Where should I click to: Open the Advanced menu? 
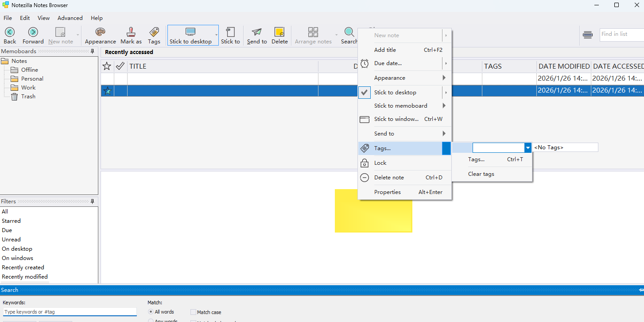click(70, 18)
